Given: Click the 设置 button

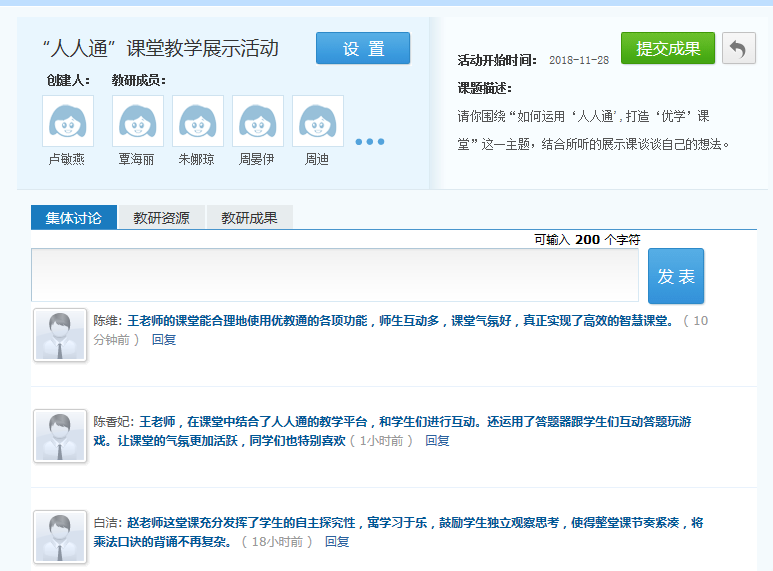Looking at the screenshot, I should tap(363, 49).
